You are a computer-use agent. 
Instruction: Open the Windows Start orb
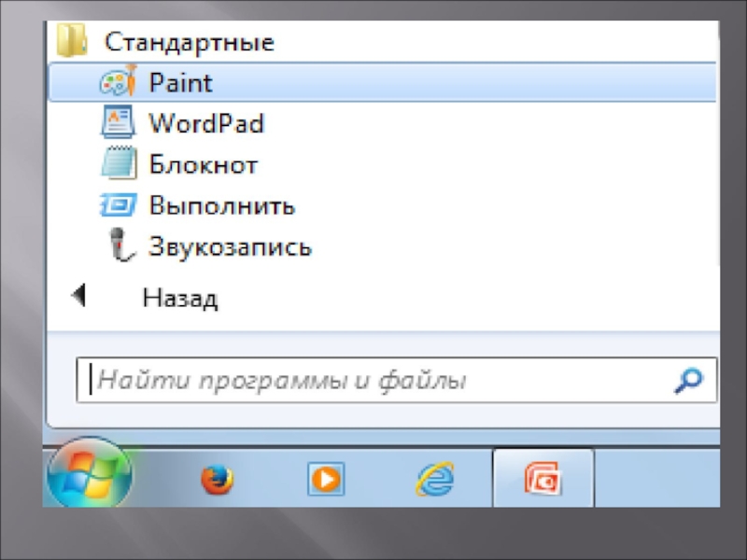(90, 474)
